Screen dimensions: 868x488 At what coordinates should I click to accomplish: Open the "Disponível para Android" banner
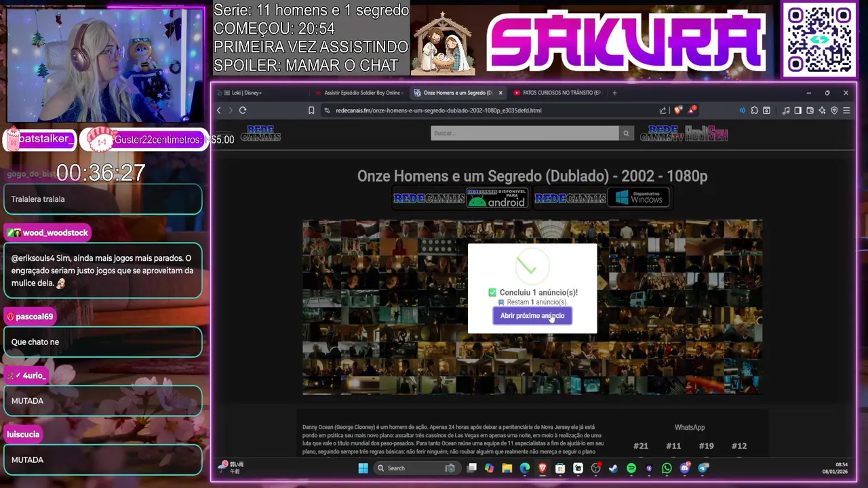pyautogui.click(x=498, y=198)
